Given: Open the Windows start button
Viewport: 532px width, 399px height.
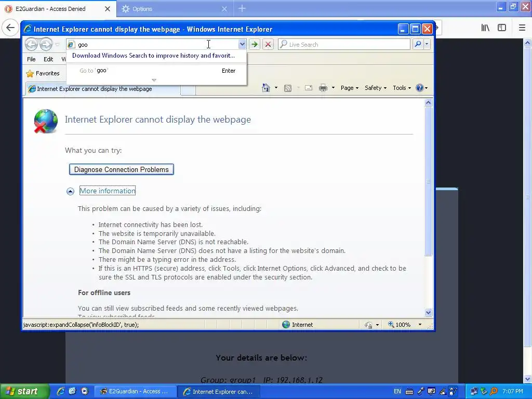Looking at the screenshot, I should [24, 391].
